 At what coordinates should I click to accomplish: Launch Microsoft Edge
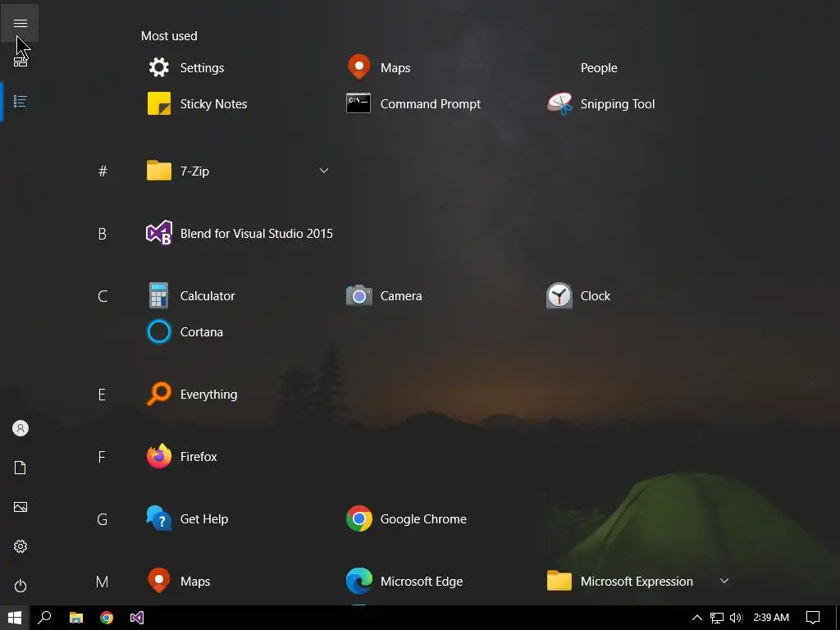click(405, 582)
